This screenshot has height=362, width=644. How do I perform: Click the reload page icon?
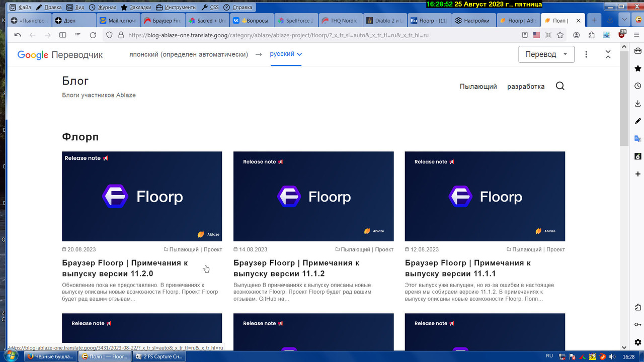pyautogui.click(x=93, y=35)
